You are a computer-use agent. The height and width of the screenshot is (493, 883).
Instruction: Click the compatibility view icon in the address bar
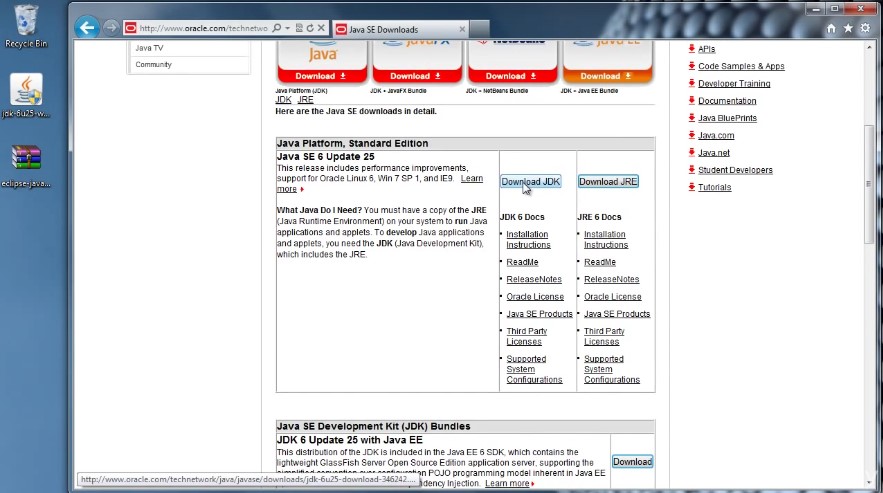click(x=299, y=28)
